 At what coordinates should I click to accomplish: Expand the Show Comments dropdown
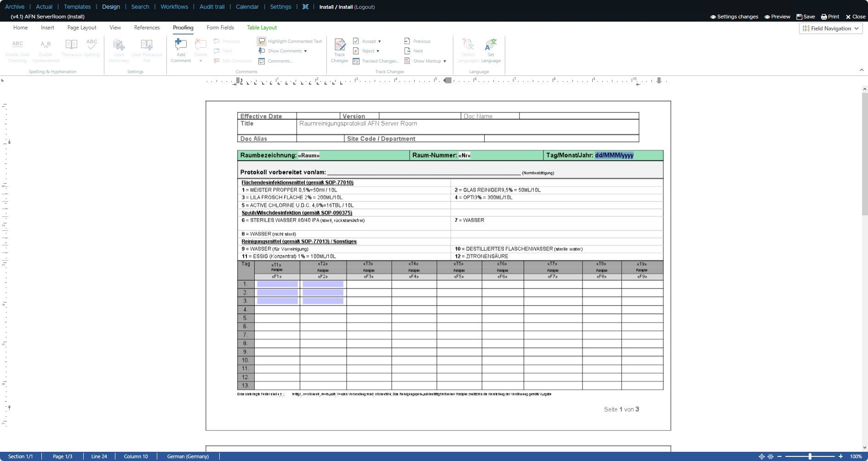tap(305, 51)
